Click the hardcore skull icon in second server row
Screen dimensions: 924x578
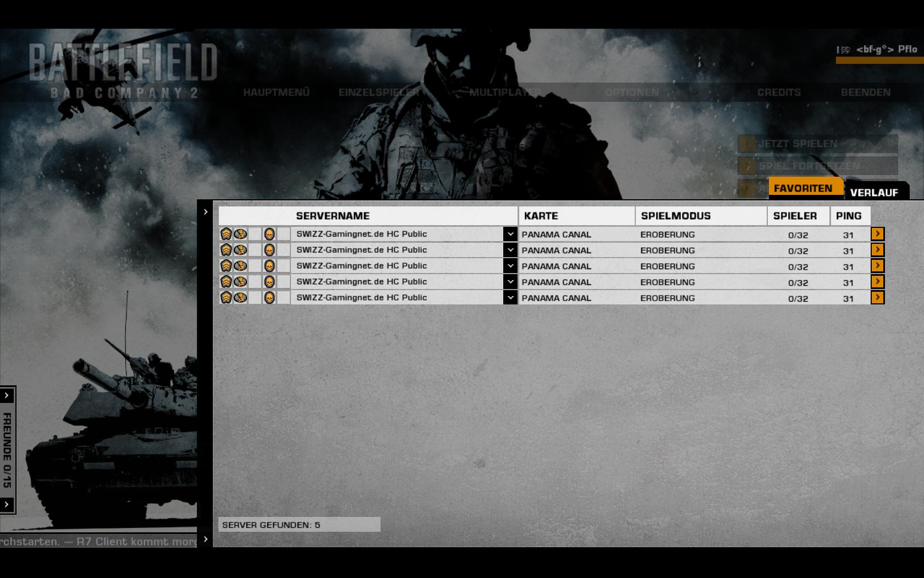click(269, 250)
